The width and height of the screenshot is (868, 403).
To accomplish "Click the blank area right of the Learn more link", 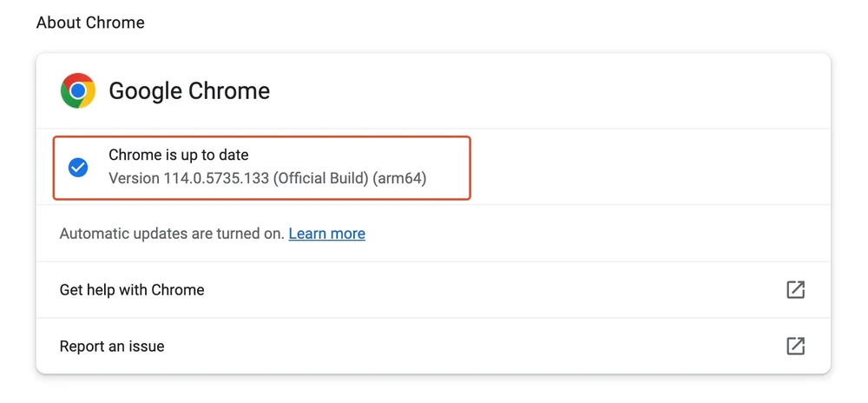I will pos(590,234).
